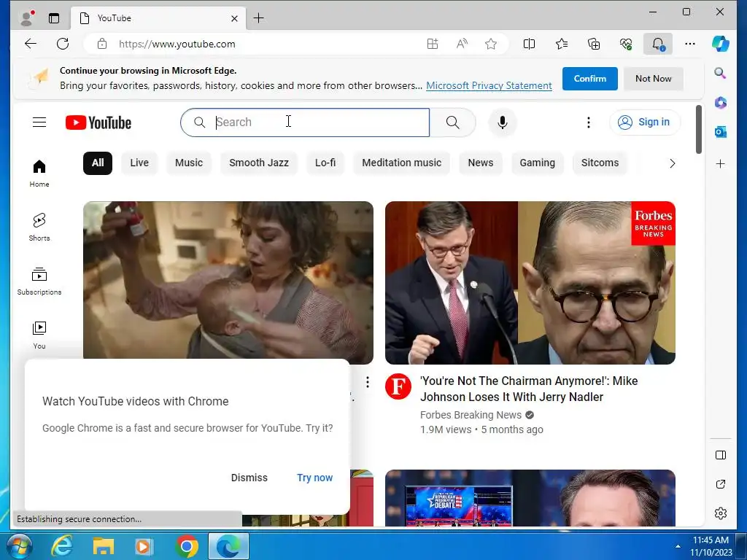The height and width of the screenshot is (560, 747).
Task: Add this page to favorites star
Action: (x=491, y=44)
